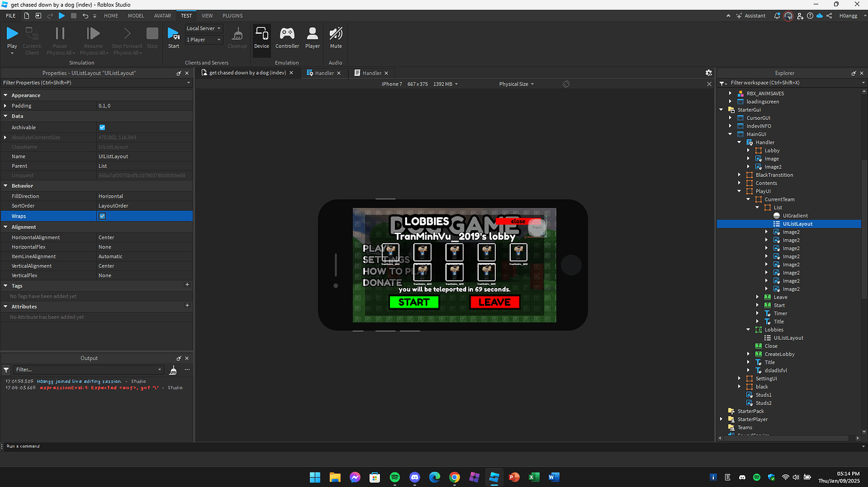Uncheck the Archivable property

click(101, 127)
